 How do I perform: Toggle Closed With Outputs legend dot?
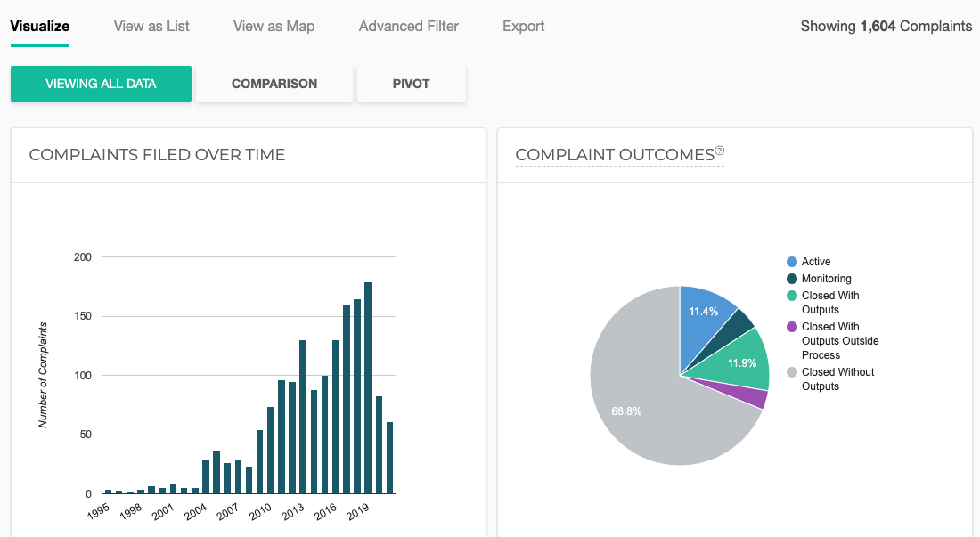coord(792,296)
